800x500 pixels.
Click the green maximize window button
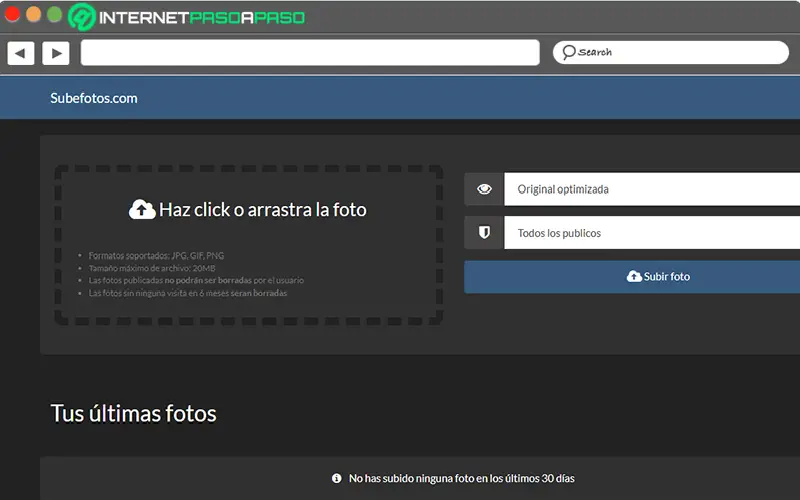pos(55,14)
